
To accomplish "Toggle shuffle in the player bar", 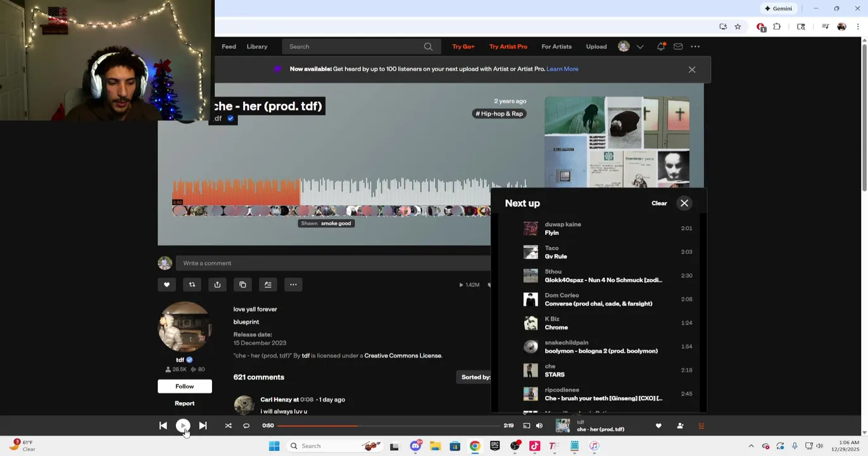I will pyautogui.click(x=228, y=426).
